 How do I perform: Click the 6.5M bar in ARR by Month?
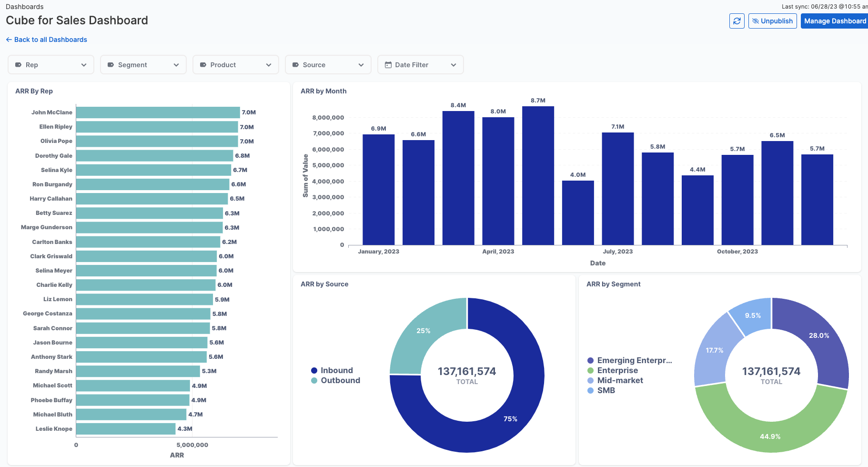(777, 193)
